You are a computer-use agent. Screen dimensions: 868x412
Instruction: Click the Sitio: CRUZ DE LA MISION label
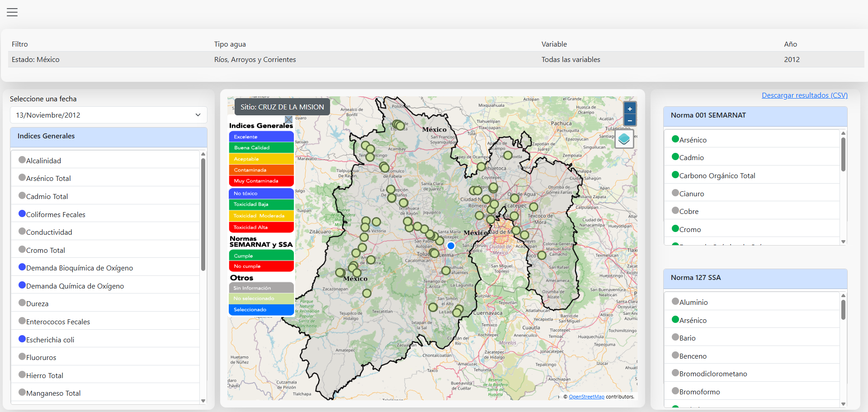click(x=282, y=107)
